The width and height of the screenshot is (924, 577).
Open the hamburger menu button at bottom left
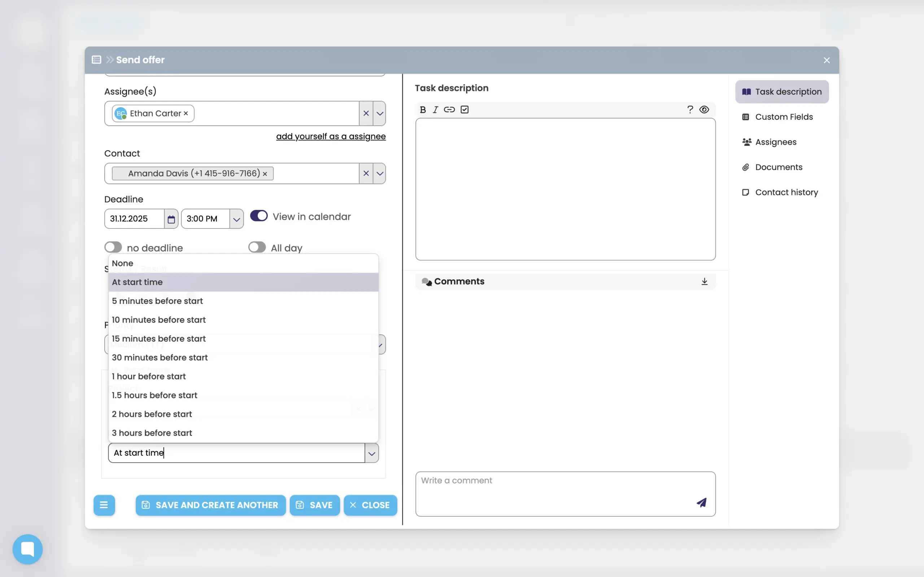tap(104, 505)
